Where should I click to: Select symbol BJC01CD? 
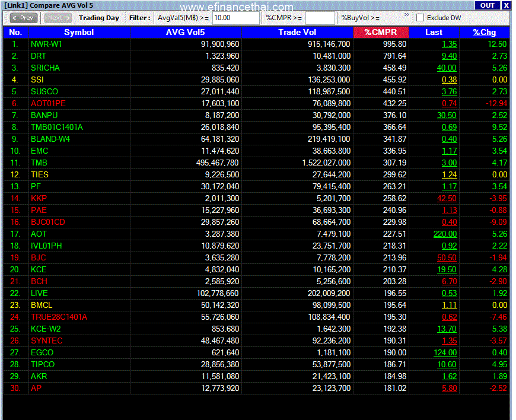click(x=48, y=222)
